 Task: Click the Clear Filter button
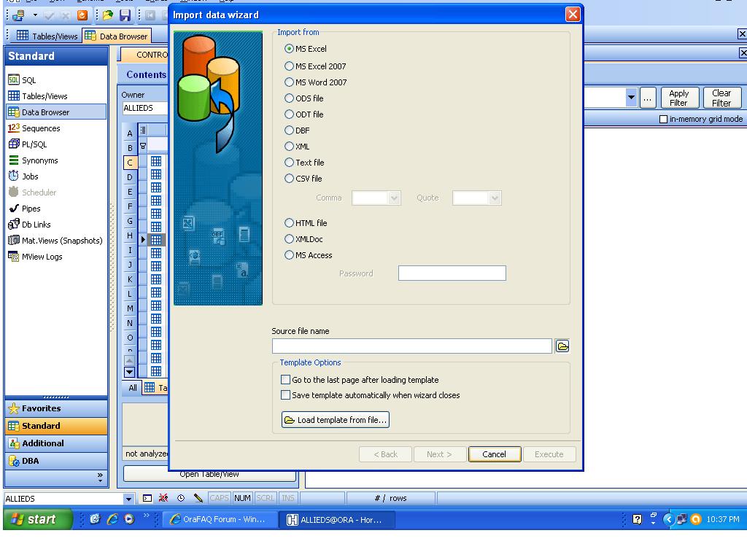[721, 98]
